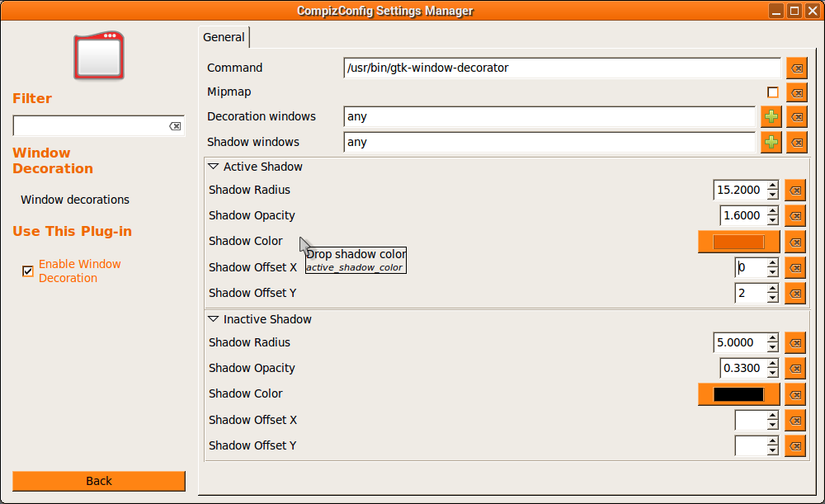Click the Active Shadow Radius value field

coord(740,190)
